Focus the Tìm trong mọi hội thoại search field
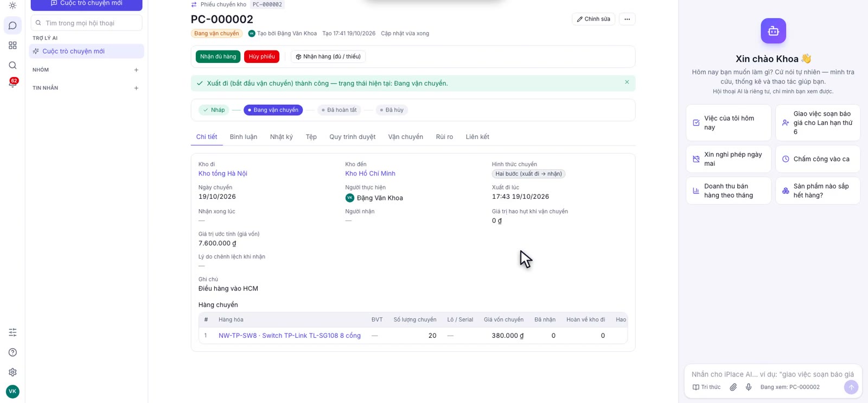Viewport: 868px width, 403px height. pyautogui.click(x=87, y=23)
